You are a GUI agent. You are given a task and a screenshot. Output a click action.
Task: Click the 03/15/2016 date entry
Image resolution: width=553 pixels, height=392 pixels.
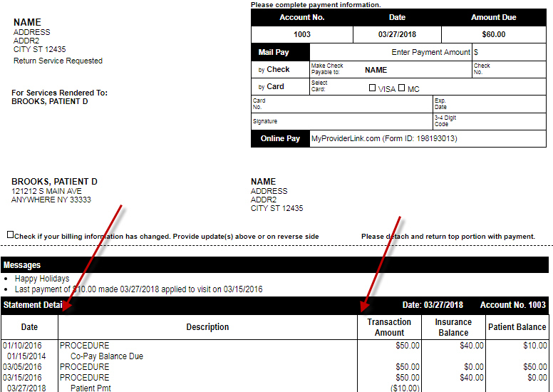(22, 378)
